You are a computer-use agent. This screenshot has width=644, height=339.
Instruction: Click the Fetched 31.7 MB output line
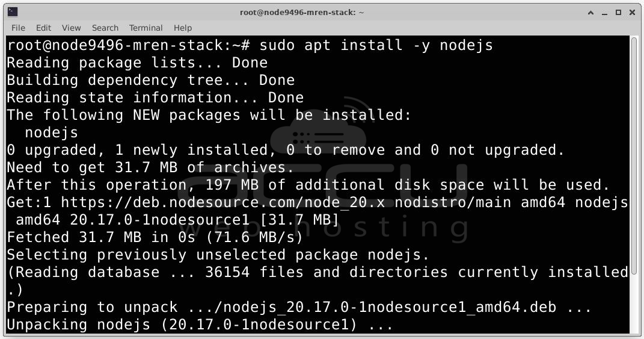tap(155, 237)
